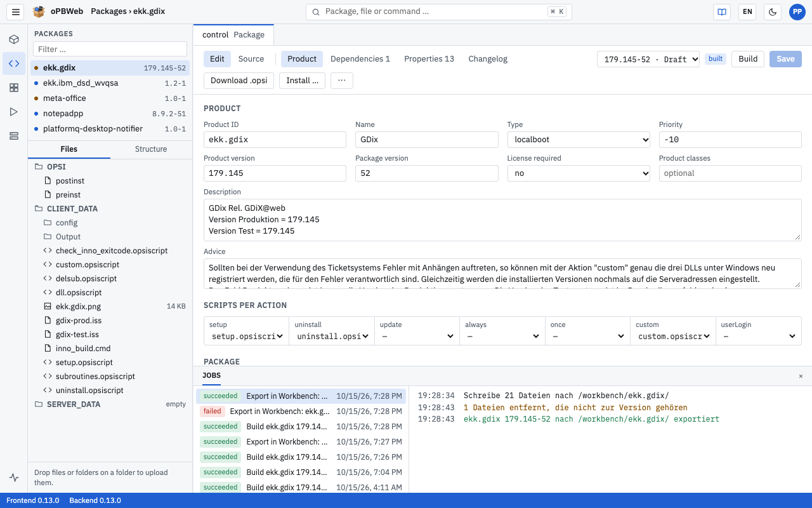Open the more actions ellipsis button
The width and height of the screenshot is (812, 508).
tap(342, 81)
